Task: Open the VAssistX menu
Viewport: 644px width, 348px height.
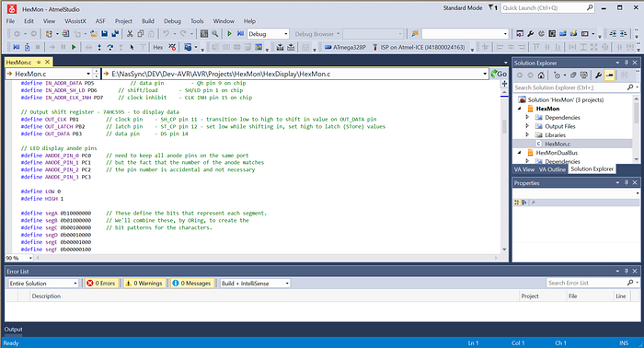Action: (75, 21)
